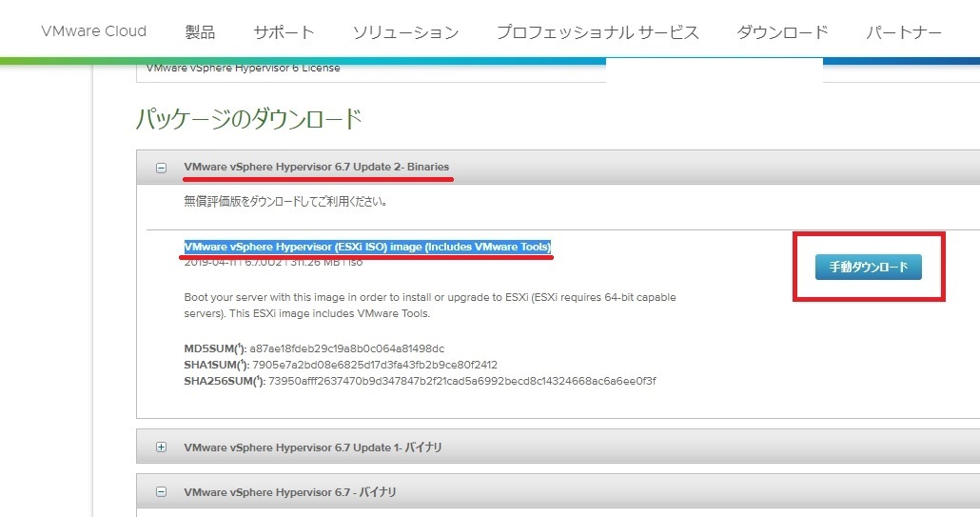980x517 pixels.
Task: Open the 製品 menu
Action: click(x=200, y=31)
